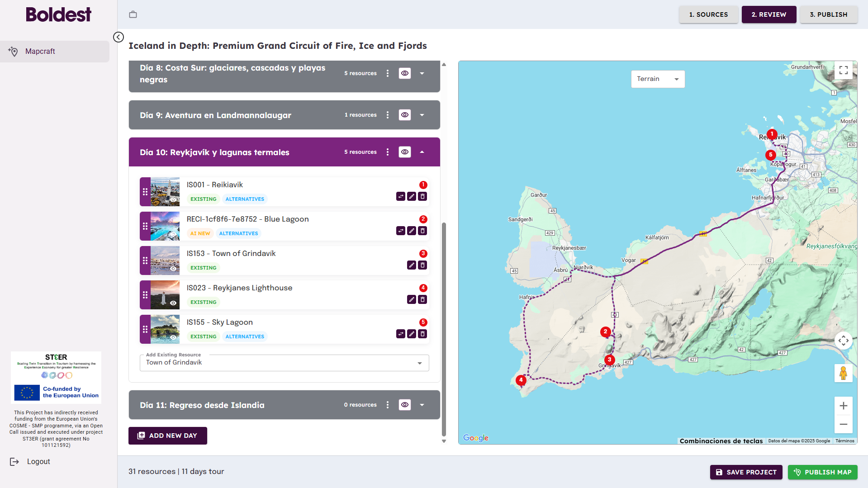Collapse the left sidebar with arrow
Screen dimensions: 868x488
tap(119, 37)
